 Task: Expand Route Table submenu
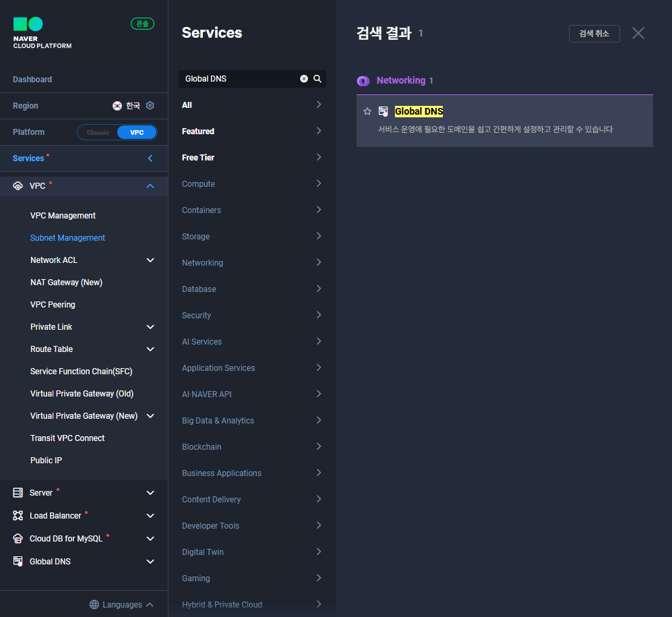150,349
